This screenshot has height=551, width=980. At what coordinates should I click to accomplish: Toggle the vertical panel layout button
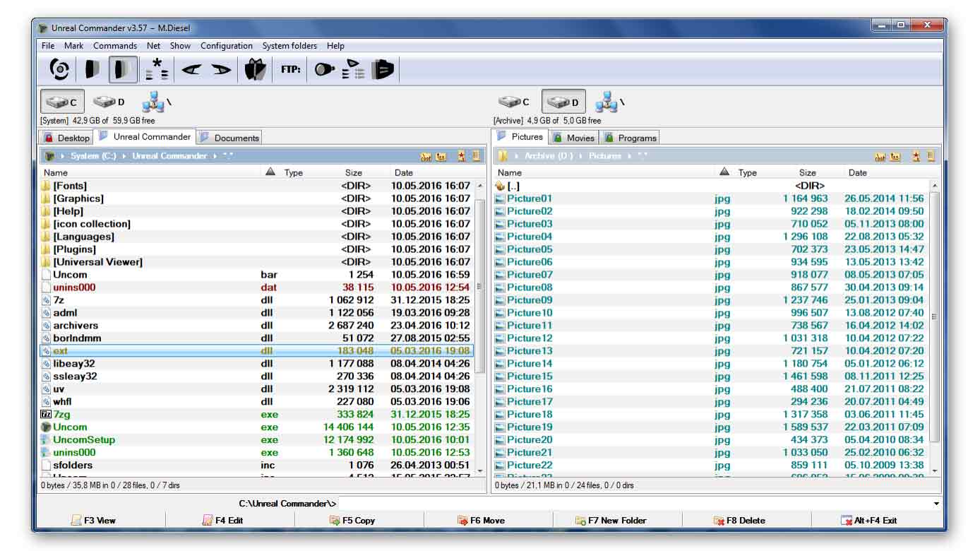coord(121,69)
